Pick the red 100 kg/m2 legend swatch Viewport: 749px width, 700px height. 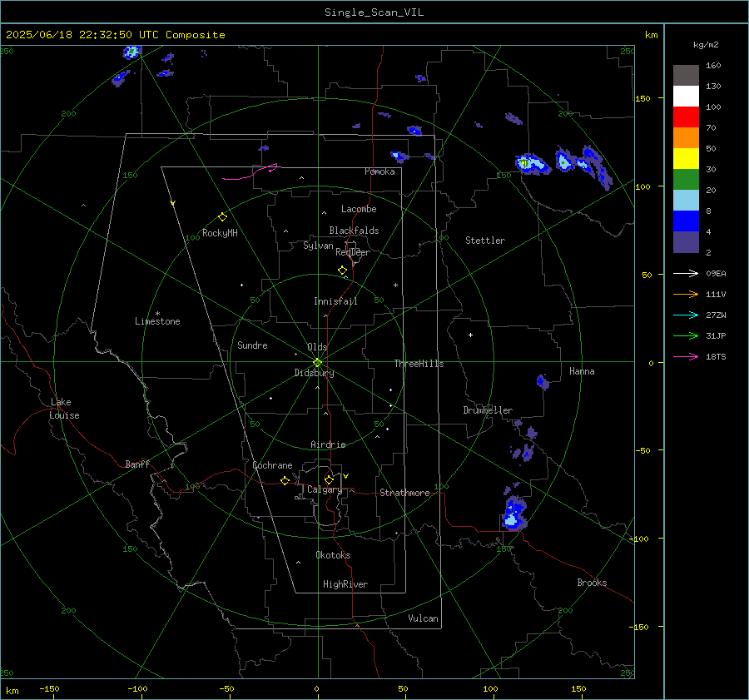pos(686,117)
